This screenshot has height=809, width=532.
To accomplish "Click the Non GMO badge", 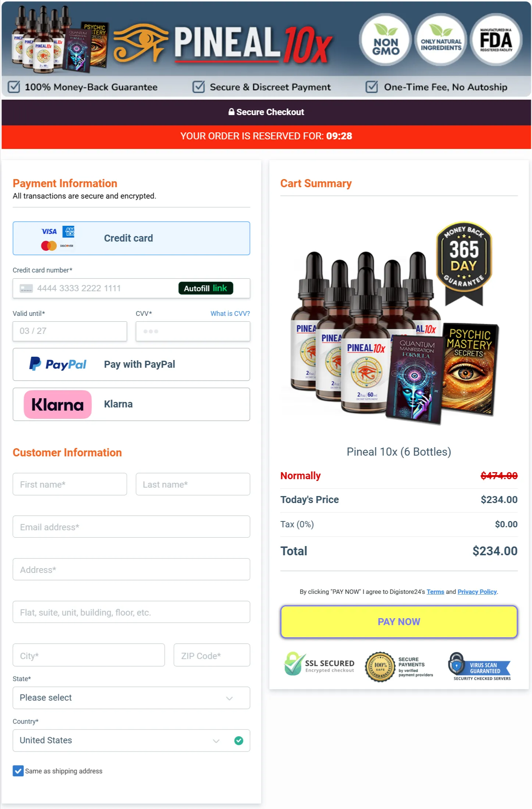I will 385,40.
